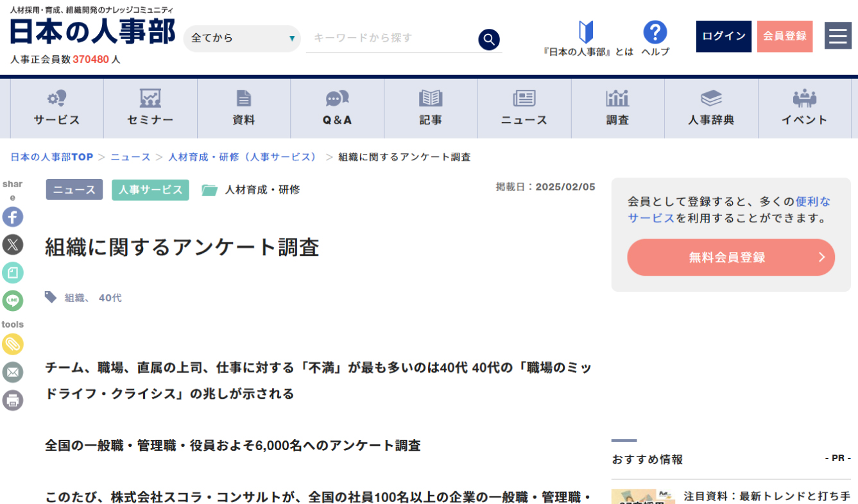Click the folder icon beside 人材育成・研修
The width and height of the screenshot is (858, 504).
[210, 190]
